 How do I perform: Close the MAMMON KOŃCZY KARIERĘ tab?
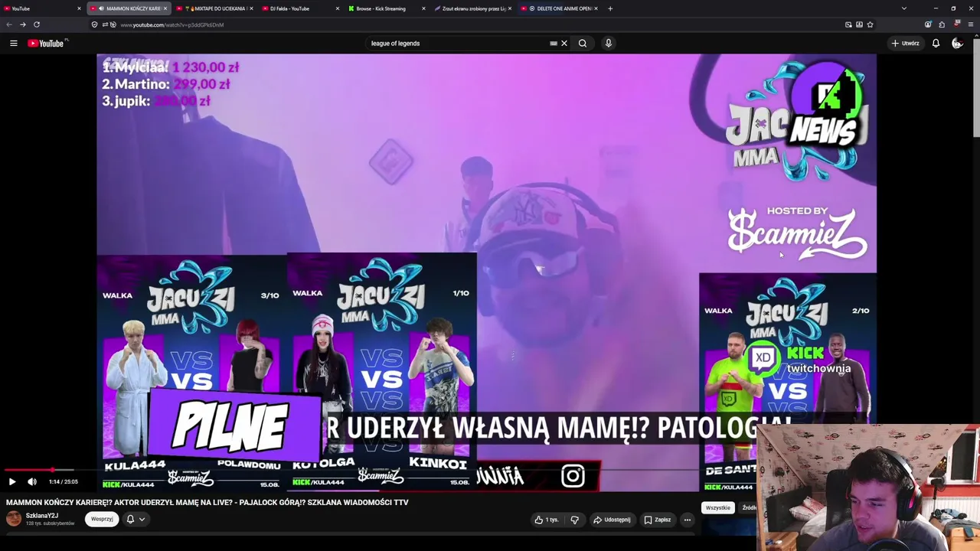click(x=165, y=8)
